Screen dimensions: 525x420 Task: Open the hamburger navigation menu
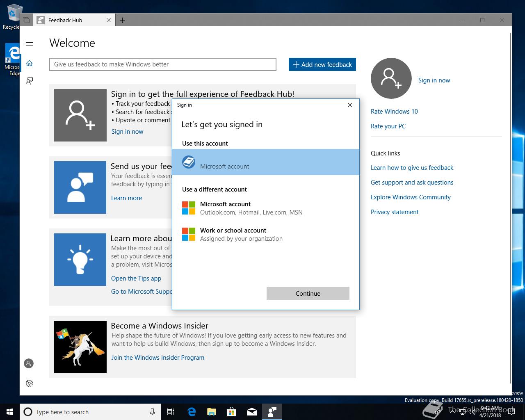(x=29, y=44)
